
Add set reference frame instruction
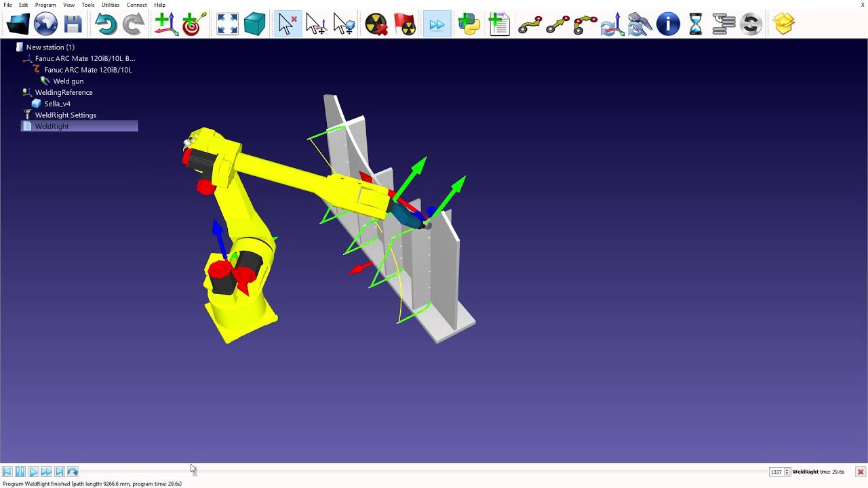pos(613,24)
